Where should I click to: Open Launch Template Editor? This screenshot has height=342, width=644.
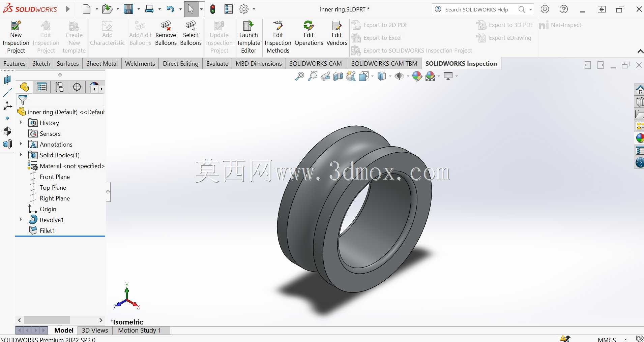pyautogui.click(x=248, y=37)
